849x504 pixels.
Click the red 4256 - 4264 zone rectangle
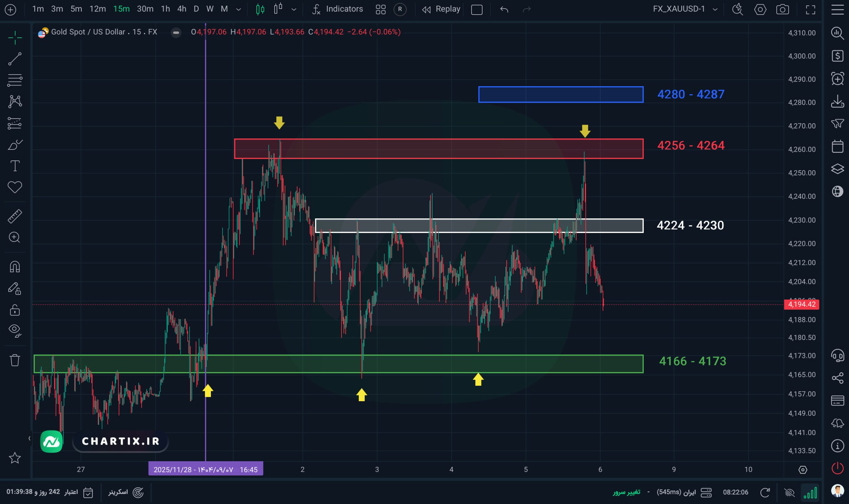click(438, 149)
